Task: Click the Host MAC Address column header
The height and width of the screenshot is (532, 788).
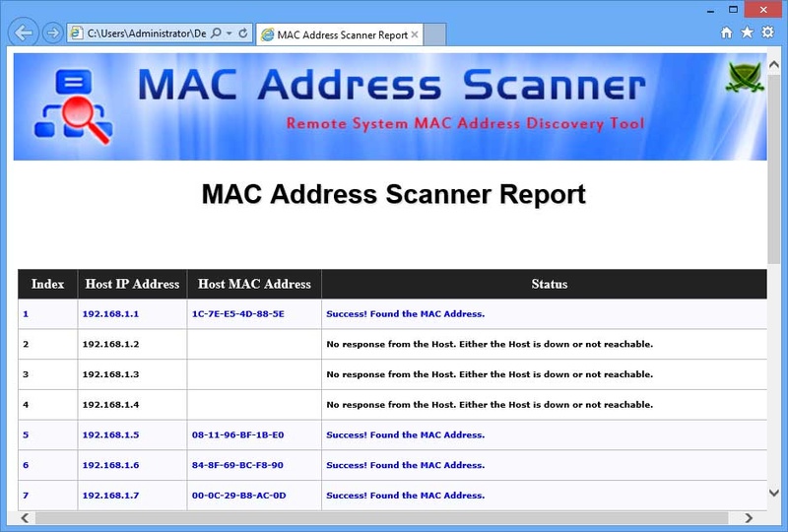Action: [254, 284]
